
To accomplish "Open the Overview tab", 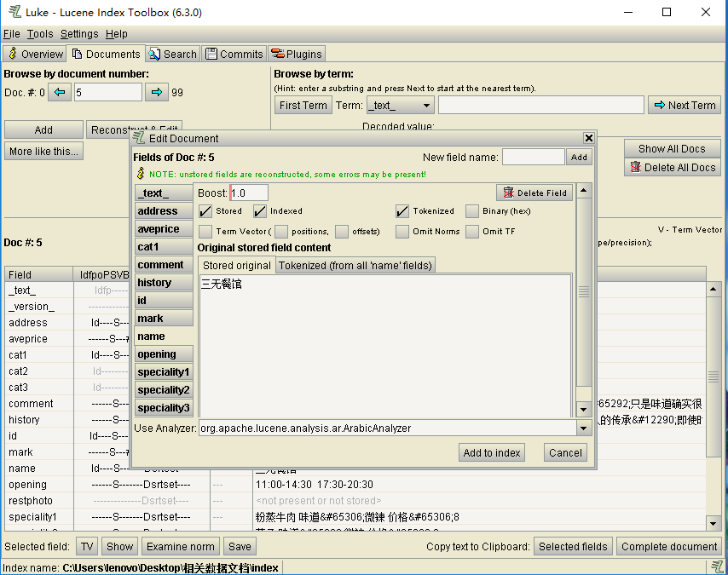I will pos(35,54).
